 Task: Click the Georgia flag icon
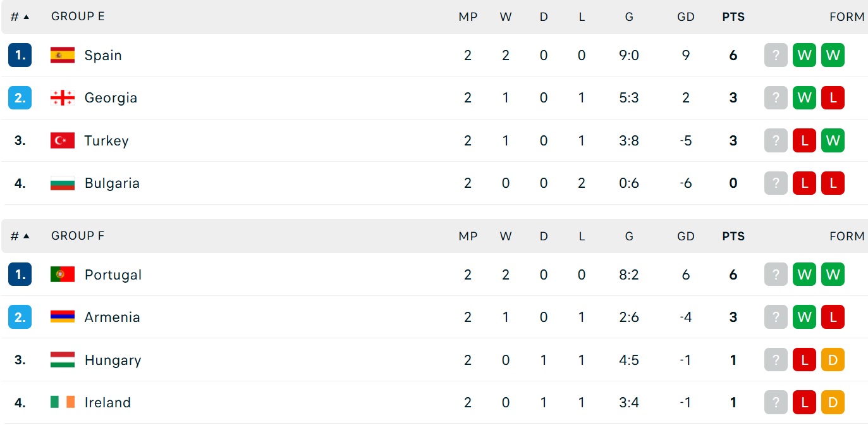point(63,97)
